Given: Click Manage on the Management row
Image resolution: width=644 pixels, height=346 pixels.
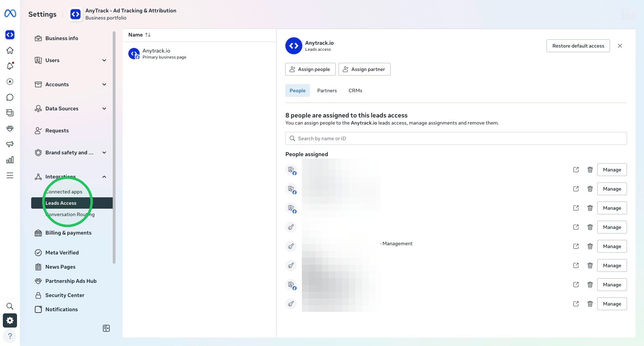Looking at the screenshot, I should coord(612,246).
